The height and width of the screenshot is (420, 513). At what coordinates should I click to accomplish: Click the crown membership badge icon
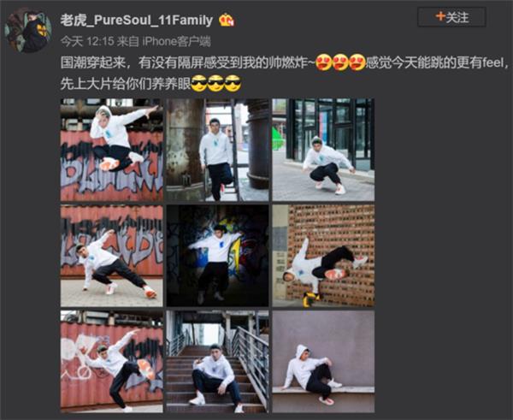pos(227,20)
